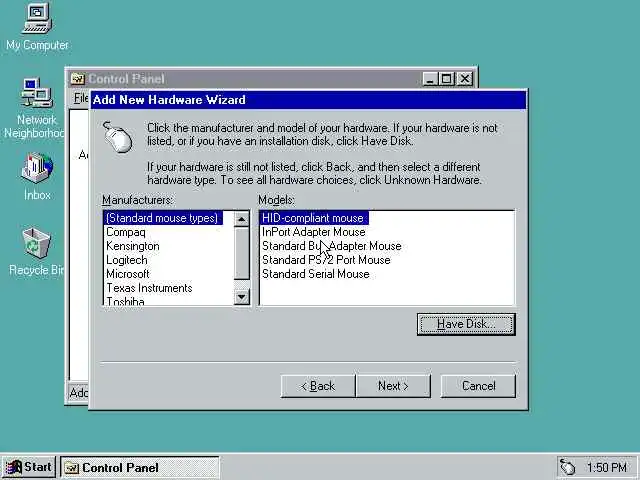Cancel the Add New Hardware Wizard

click(478, 386)
